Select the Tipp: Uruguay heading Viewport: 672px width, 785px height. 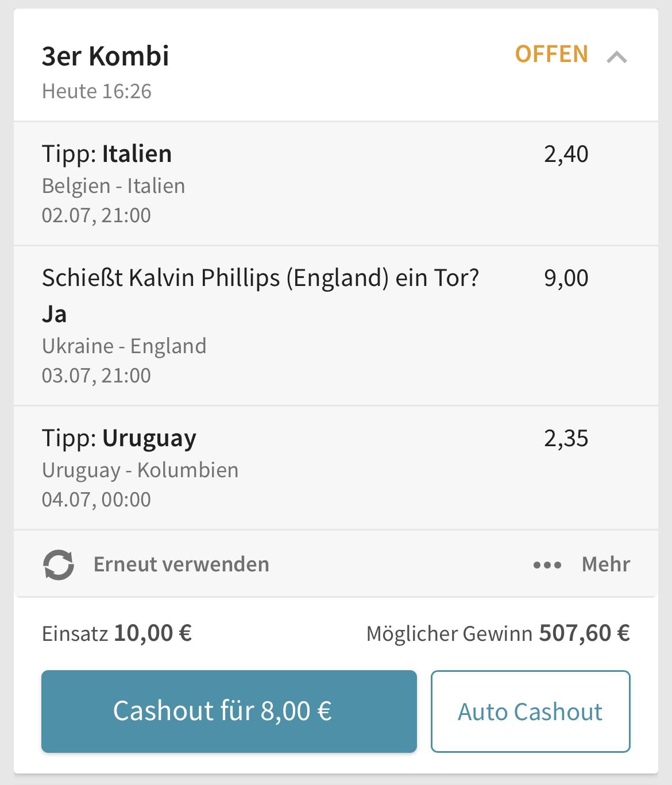[119, 439]
